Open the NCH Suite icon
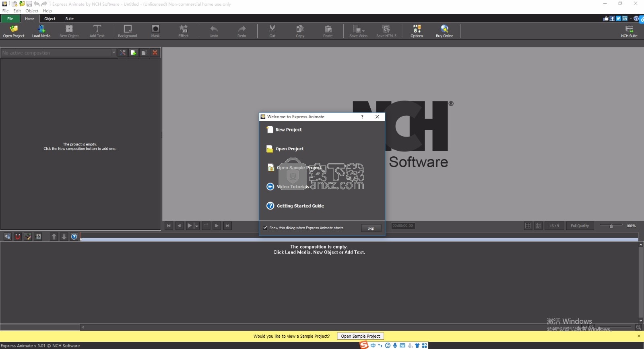This screenshot has width=644, height=349. pyautogui.click(x=629, y=31)
